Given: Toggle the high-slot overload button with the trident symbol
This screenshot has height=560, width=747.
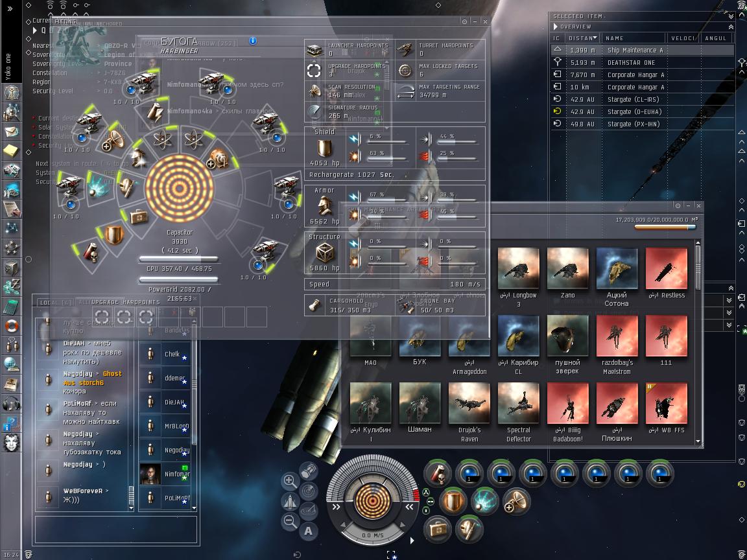Looking at the screenshot, I should pos(427,493).
